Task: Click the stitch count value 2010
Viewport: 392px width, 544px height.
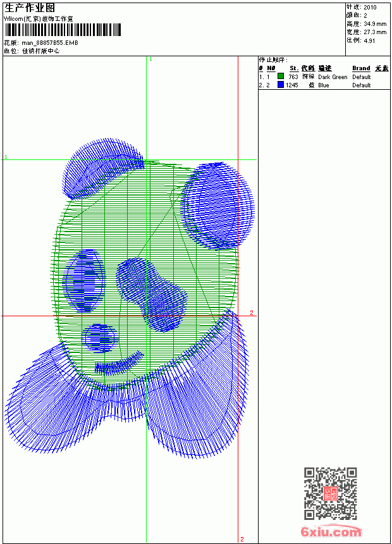Action: (370, 7)
